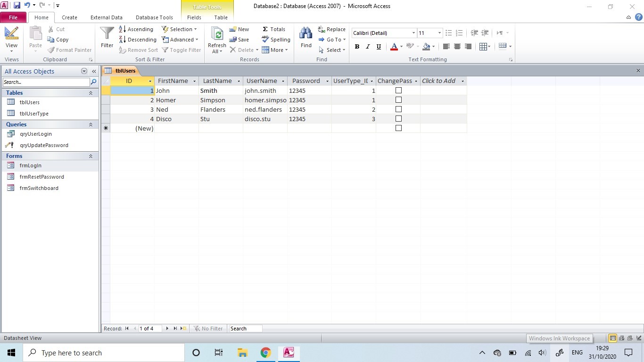
Task: Click Save icon in quick access toolbar
Action: point(17,6)
